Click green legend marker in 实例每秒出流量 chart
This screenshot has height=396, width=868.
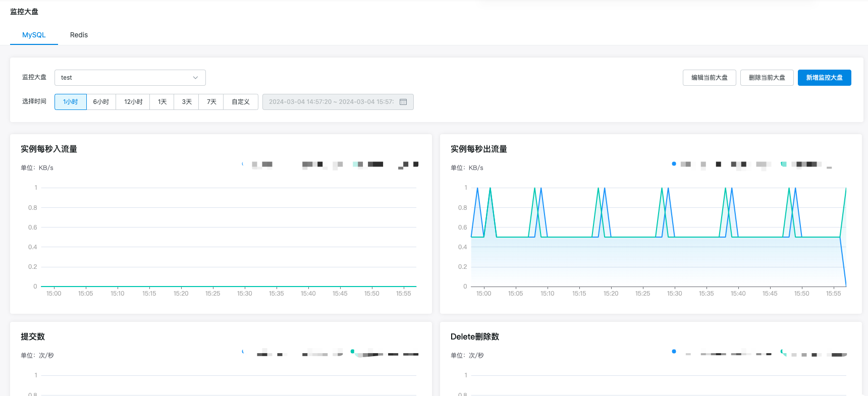(783, 164)
